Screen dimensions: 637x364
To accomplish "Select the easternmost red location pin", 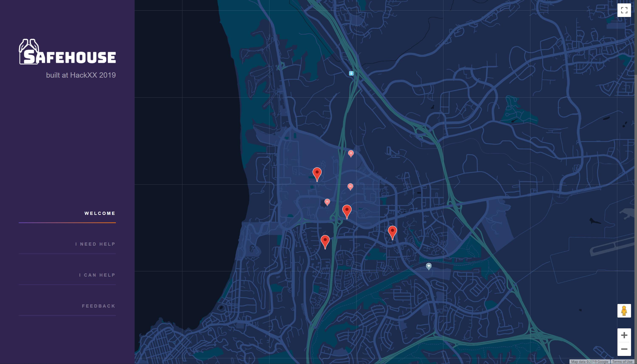I will tap(392, 231).
